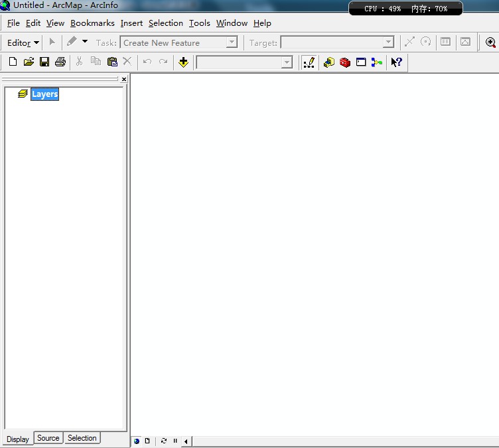The image size is (499, 448).
Task: Close the table of contents panel
Action: pos(124,79)
